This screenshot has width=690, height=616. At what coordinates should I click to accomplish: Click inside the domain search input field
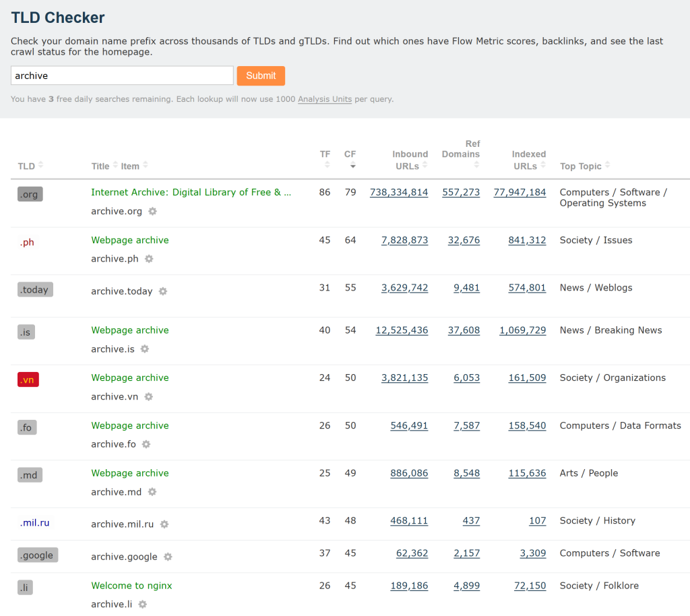point(121,75)
